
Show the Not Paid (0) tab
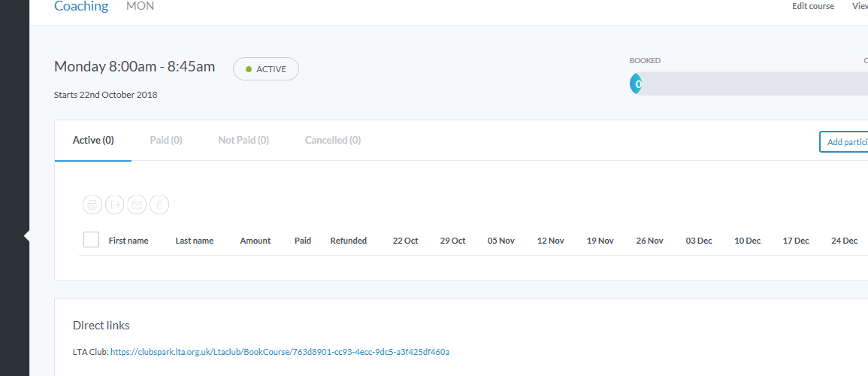(243, 140)
